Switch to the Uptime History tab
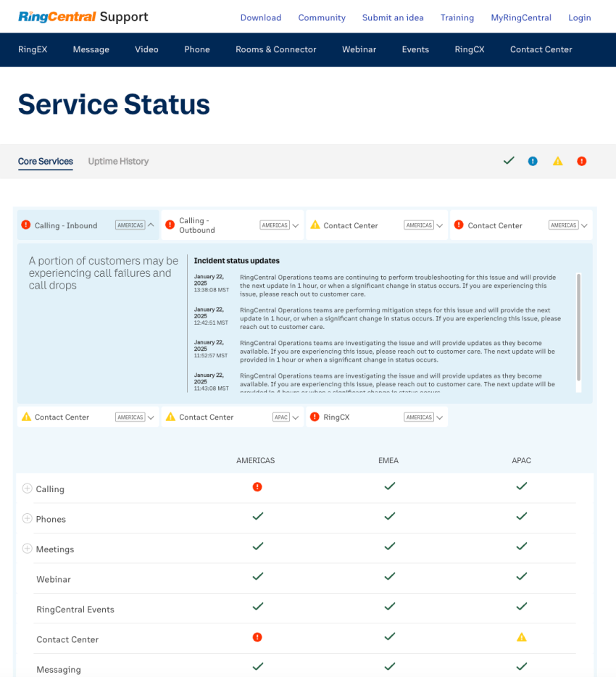 click(118, 161)
